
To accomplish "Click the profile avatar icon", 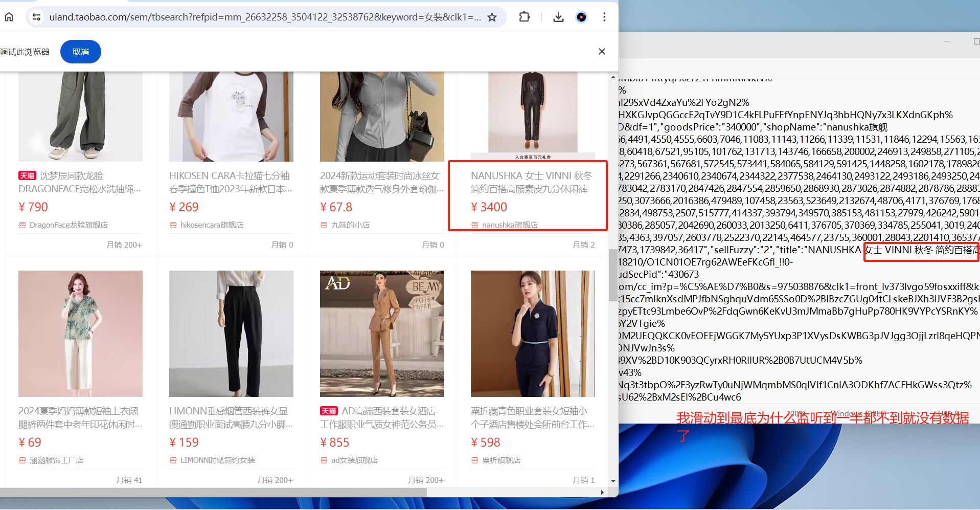I will (x=581, y=17).
